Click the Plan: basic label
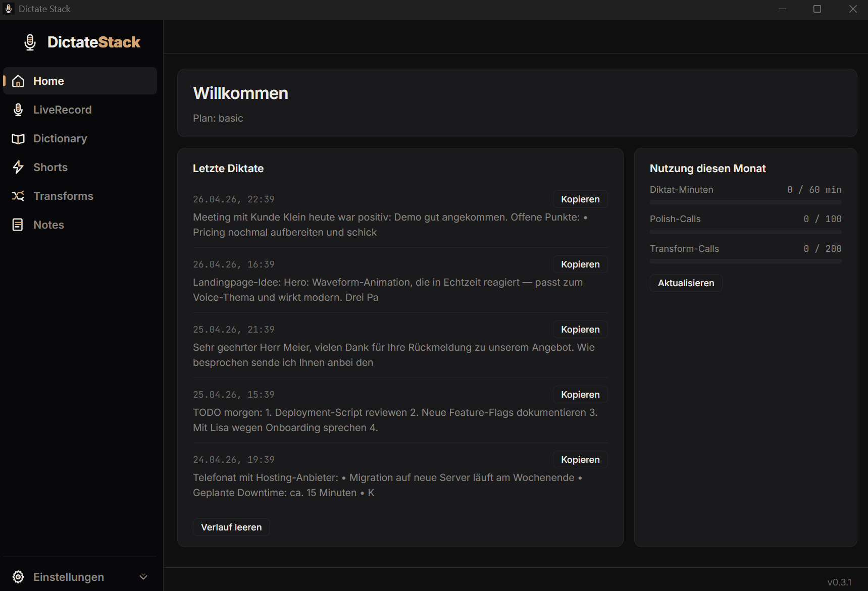This screenshot has width=868, height=591. click(218, 118)
